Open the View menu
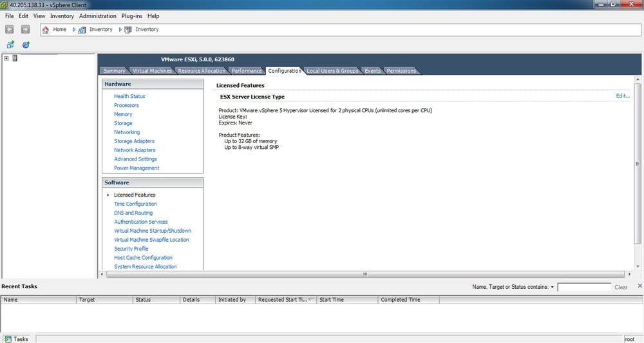This screenshot has height=343, width=644. pyautogui.click(x=39, y=16)
